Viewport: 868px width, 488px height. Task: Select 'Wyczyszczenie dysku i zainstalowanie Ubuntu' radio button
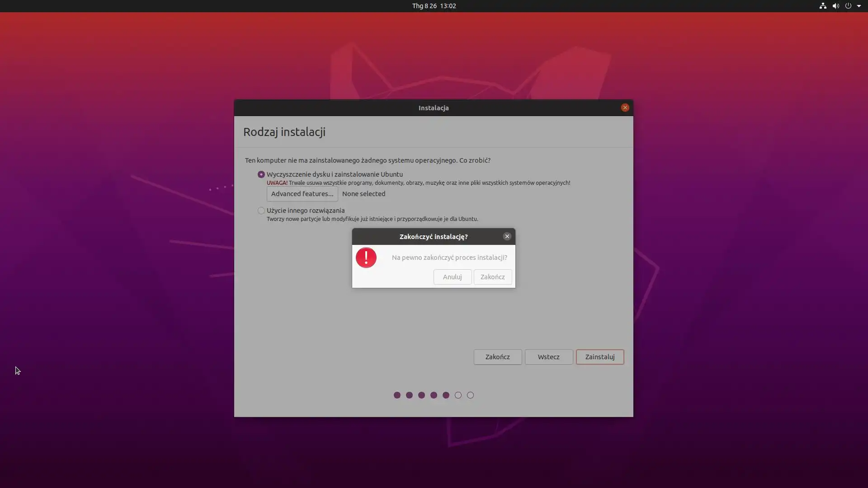261,174
